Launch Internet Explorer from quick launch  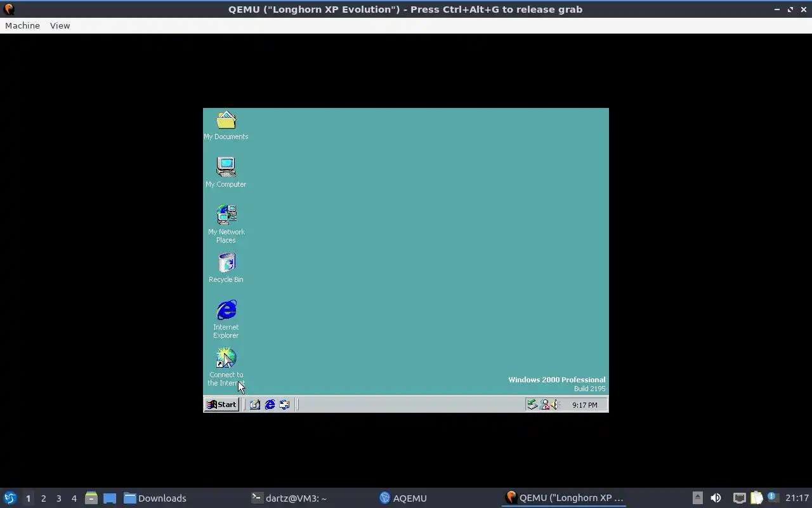point(270,404)
